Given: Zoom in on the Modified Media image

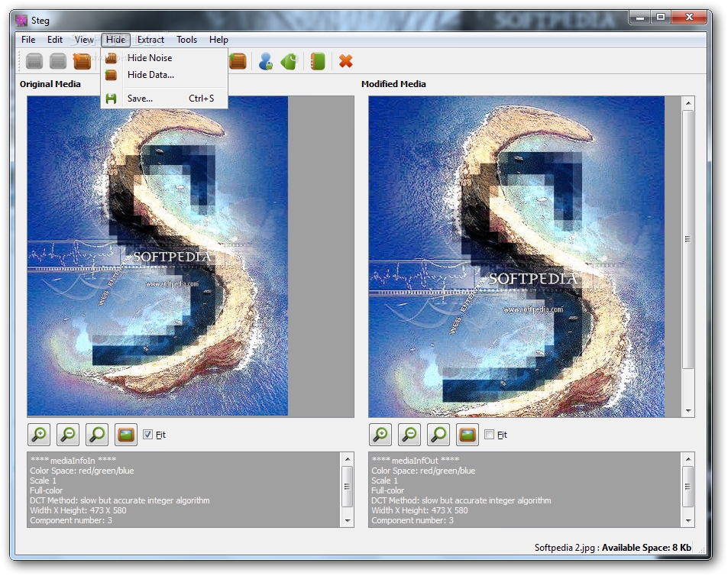Looking at the screenshot, I should (x=380, y=435).
